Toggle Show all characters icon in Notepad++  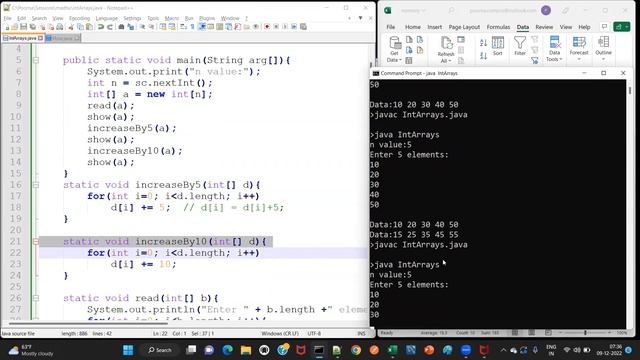tap(192, 27)
